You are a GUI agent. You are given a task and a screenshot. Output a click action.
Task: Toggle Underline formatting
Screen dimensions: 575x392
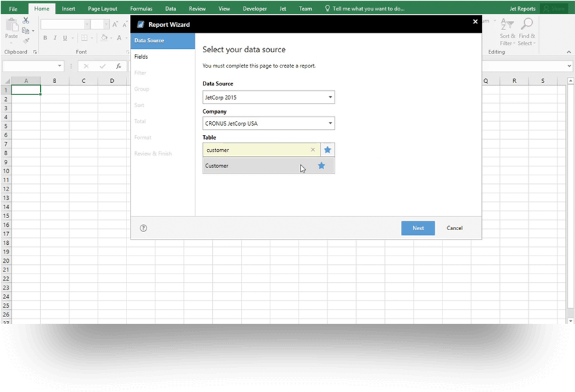pyautogui.click(x=65, y=37)
